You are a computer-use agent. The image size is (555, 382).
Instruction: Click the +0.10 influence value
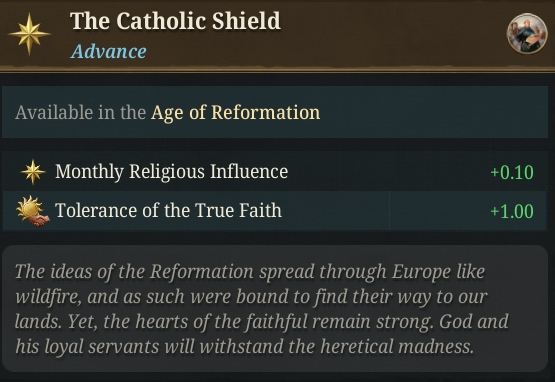coord(512,172)
